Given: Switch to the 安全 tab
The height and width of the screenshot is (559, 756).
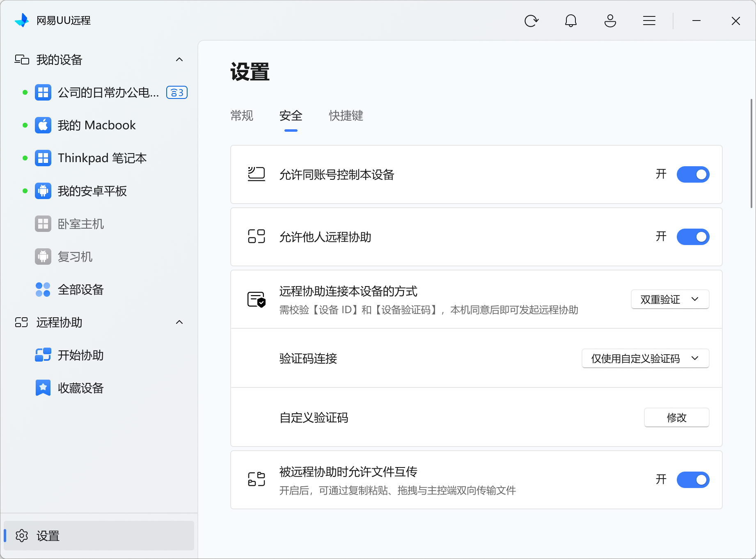Looking at the screenshot, I should click(x=291, y=116).
